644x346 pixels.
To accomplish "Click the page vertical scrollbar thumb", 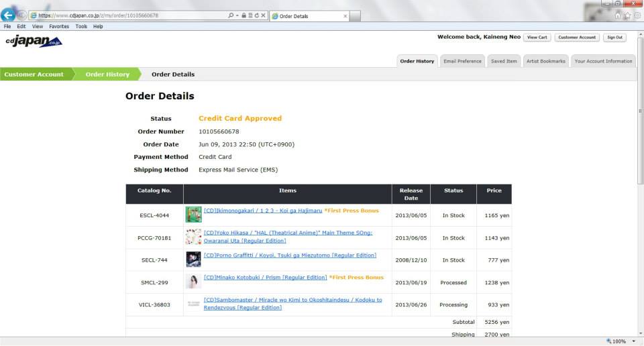I will (640, 111).
